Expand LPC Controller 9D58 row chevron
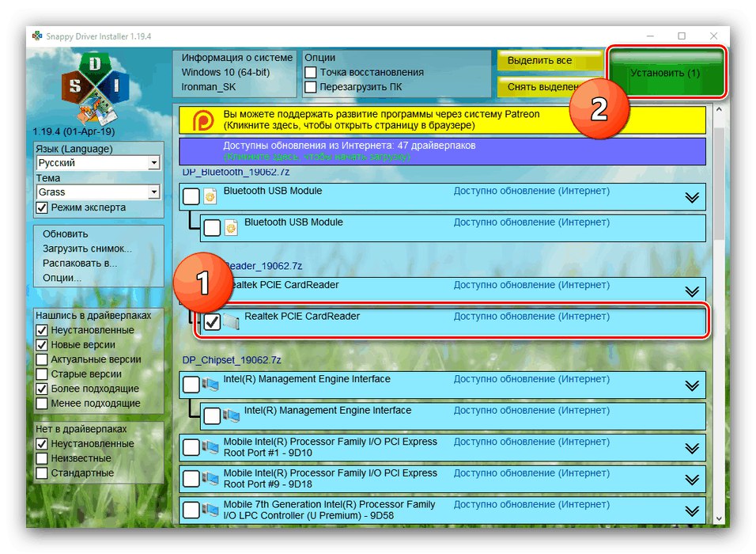 coord(692,511)
